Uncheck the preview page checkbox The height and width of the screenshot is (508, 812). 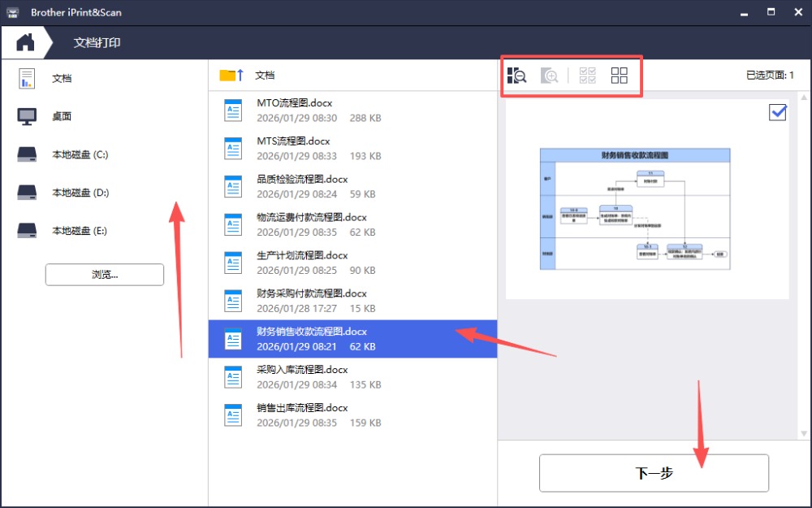(x=777, y=113)
